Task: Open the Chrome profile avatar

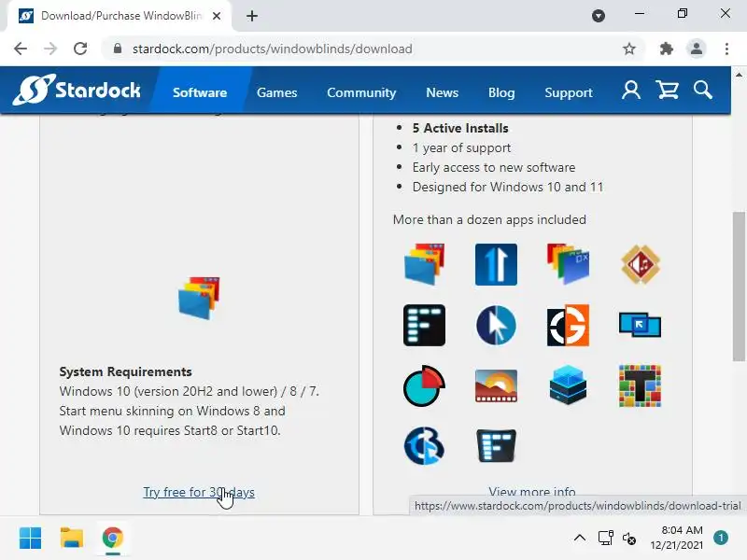Action: pyautogui.click(x=696, y=49)
